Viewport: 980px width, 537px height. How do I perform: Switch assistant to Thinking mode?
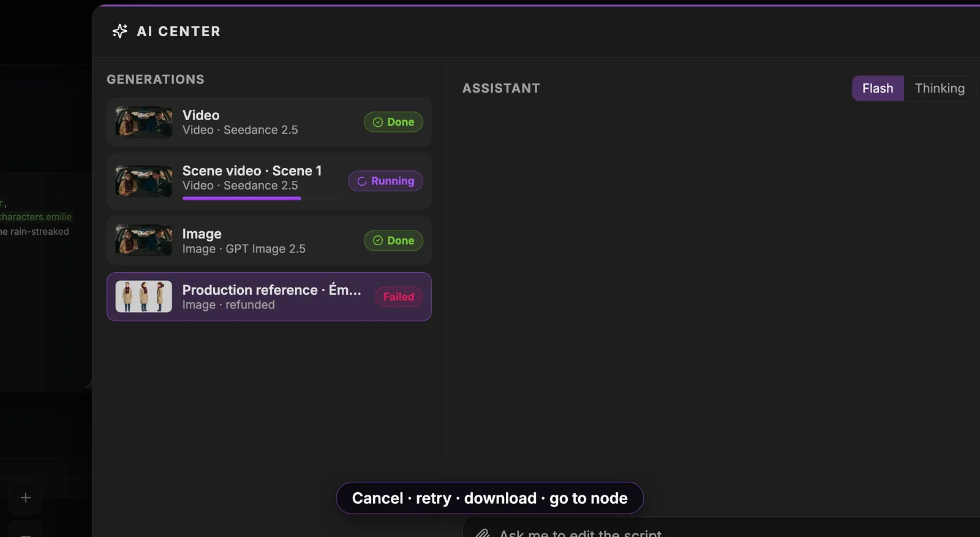click(x=940, y=88)
